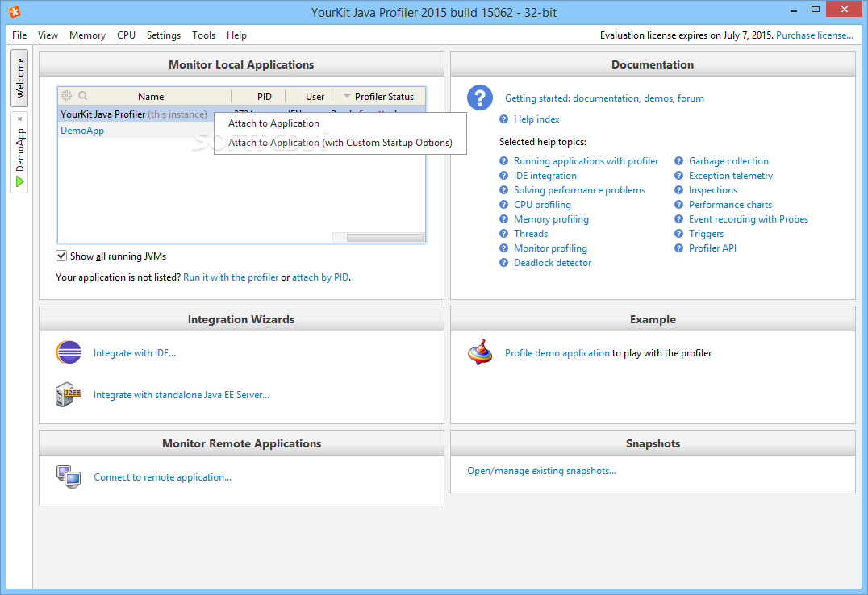The height and width of the screenshot is (595, 868).
Task: Close the DemoApp side tab
Action: [20, 119]
